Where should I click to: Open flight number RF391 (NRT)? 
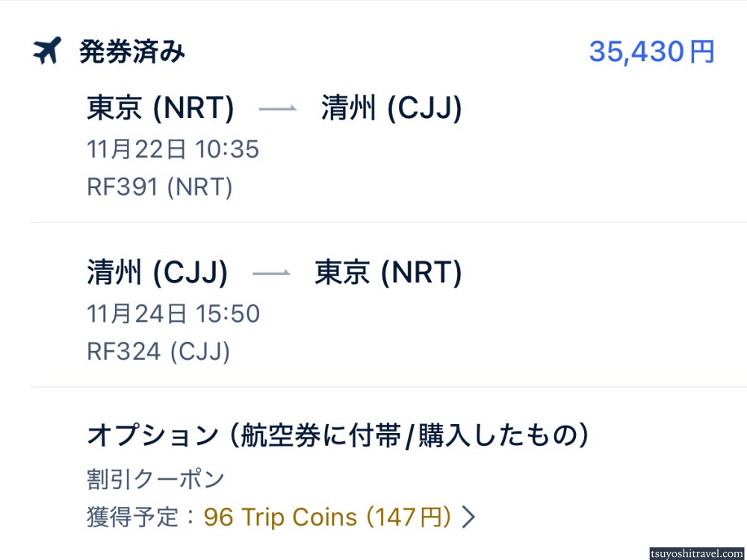point(160,187)
